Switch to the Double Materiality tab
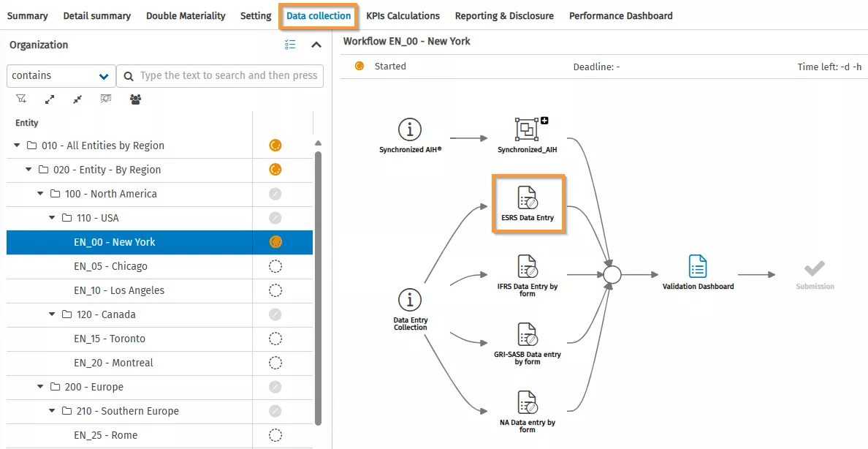Viewport: 868px width, 449px height. click(186, 15)
